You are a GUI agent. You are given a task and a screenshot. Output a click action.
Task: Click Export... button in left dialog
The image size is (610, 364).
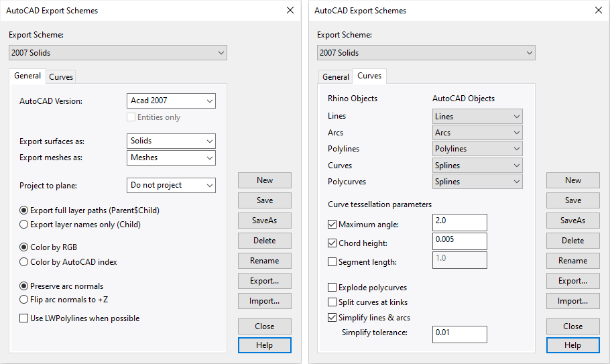(265, 281)
